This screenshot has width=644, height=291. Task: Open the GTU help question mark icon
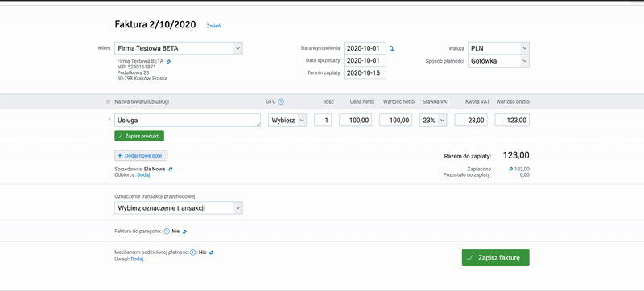pyautogui.click(x=281, y=101)
